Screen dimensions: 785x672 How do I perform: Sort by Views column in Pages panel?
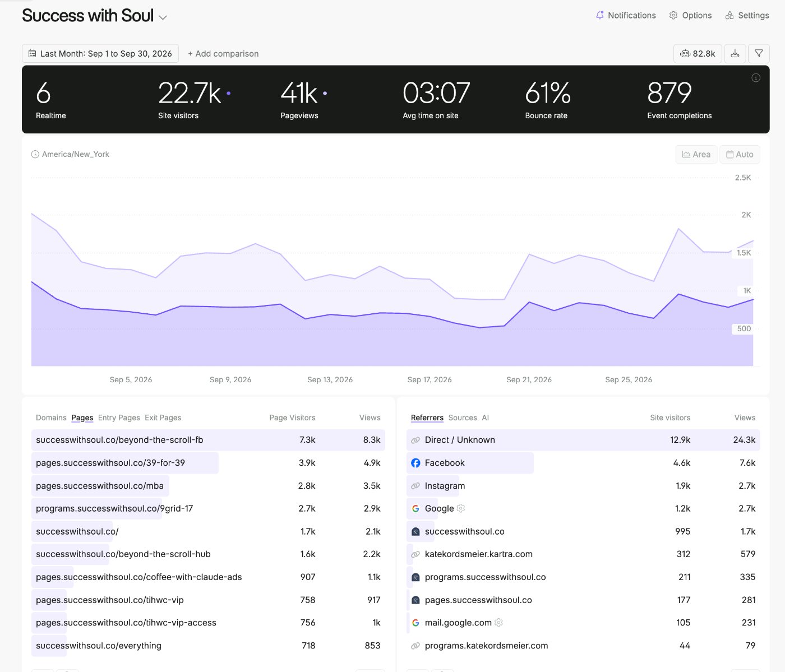[x=370, y=418]
